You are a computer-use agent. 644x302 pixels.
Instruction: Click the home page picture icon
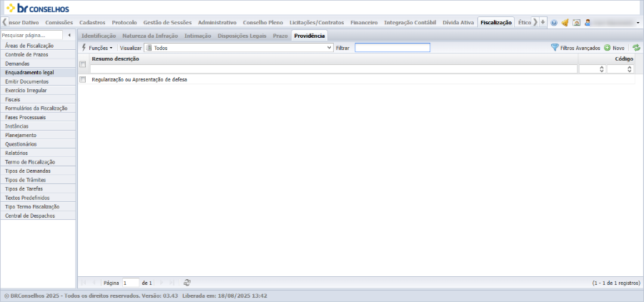[x=577, y=23]
